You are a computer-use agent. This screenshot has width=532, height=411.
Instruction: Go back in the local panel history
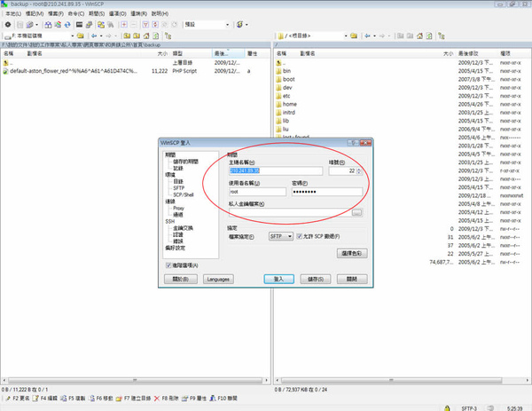tap(94, 36)
